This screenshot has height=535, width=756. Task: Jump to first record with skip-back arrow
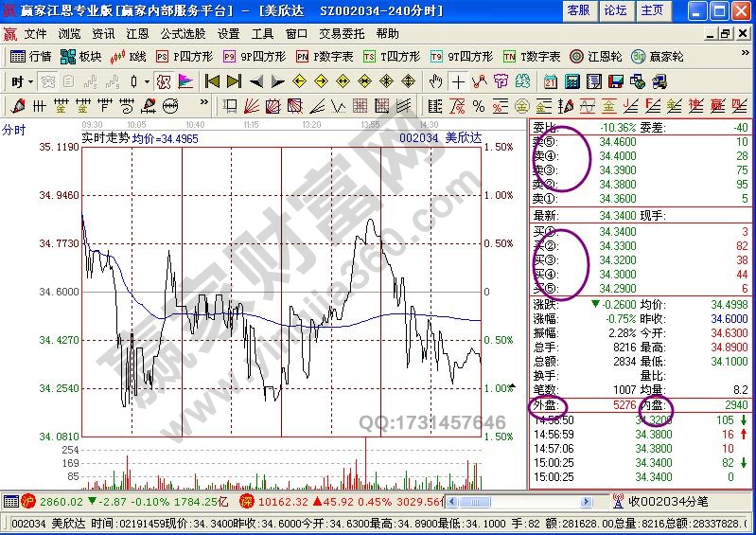tap(212, 81)
